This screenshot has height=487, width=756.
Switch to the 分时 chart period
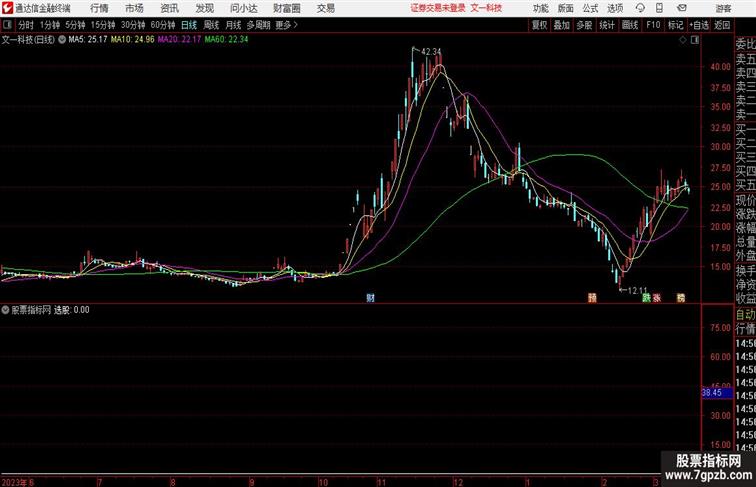point(26,25)
